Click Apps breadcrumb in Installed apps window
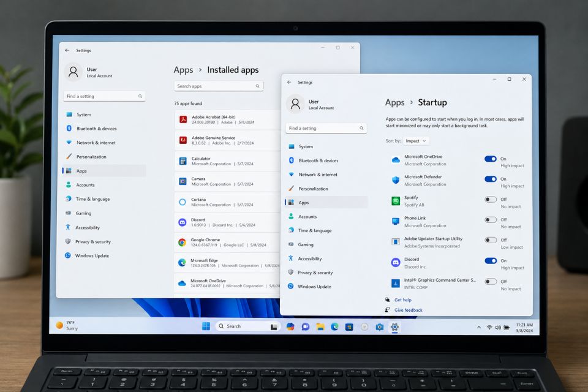588x392 pixels. click(x=183, y=70)
